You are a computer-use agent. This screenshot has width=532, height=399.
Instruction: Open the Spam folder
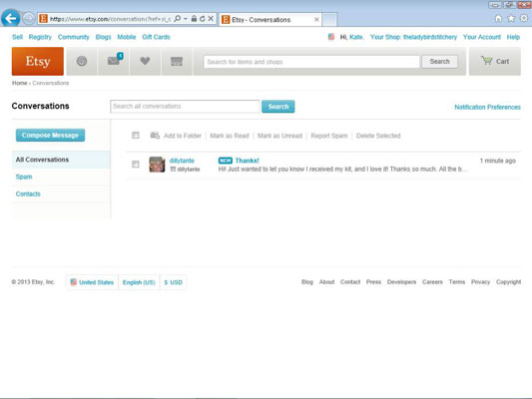point(24,177)
